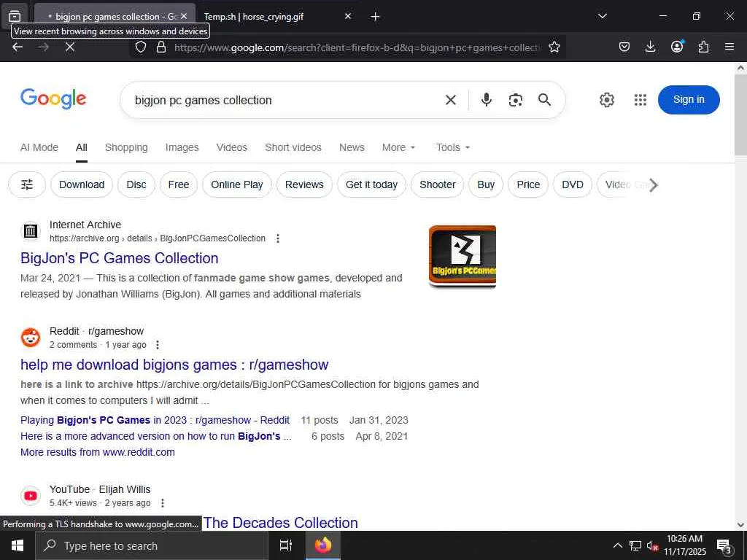Screen dimensions: 747x560
Task: Switch to AI Mode tab
Action: (39, 147)
